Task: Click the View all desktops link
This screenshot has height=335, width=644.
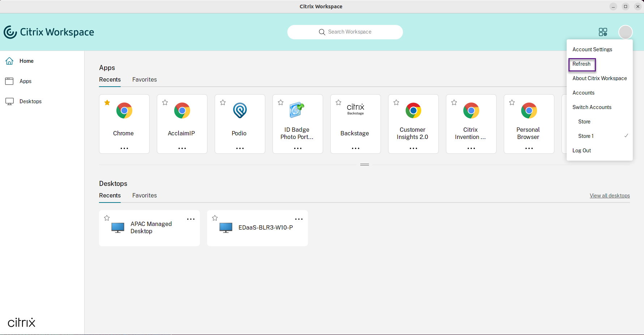Action: pyautogui.click(x=610, y=196)
